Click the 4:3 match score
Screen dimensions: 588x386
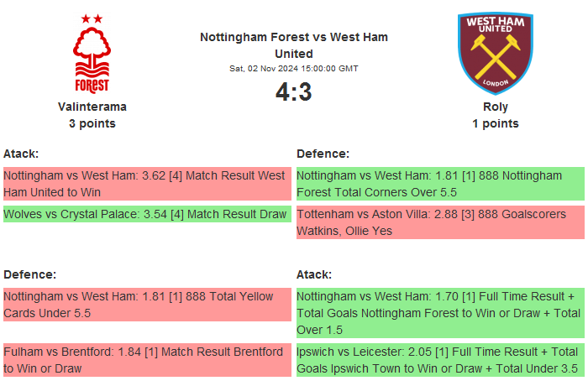[x=294, y=91]
